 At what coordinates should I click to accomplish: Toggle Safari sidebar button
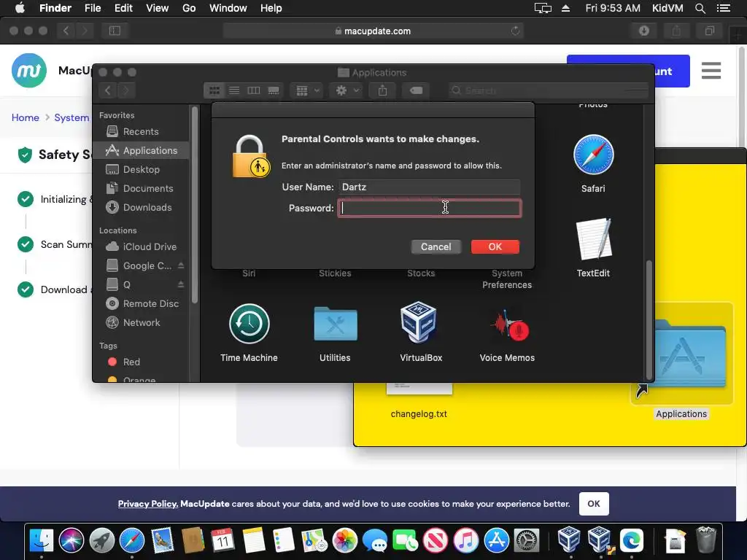coord(115,31)
